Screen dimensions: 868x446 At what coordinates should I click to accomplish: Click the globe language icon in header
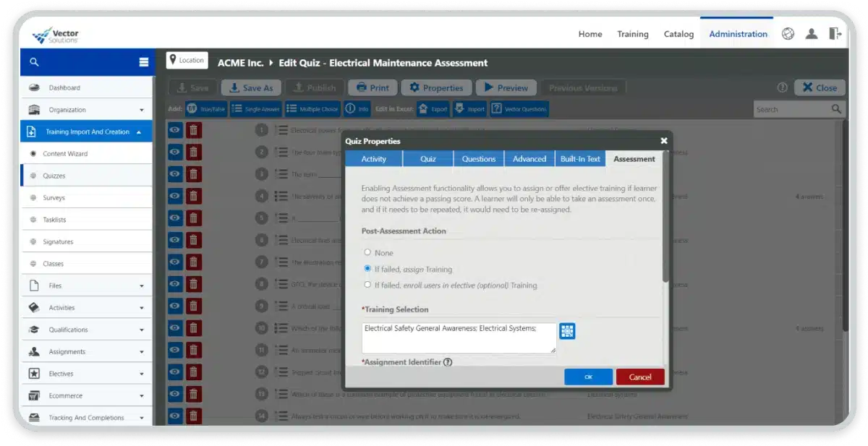point(788,34)
